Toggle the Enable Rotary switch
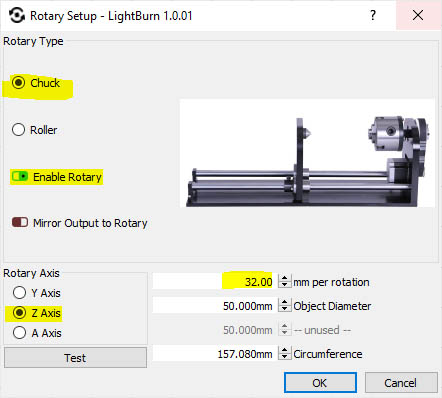Image resolution: width=442 pixels, height=398 pixels. coord(20,176)
